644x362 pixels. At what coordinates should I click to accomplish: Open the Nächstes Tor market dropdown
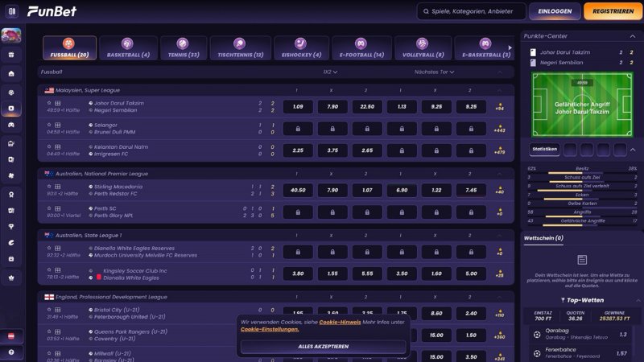click(x=435, y=72)
